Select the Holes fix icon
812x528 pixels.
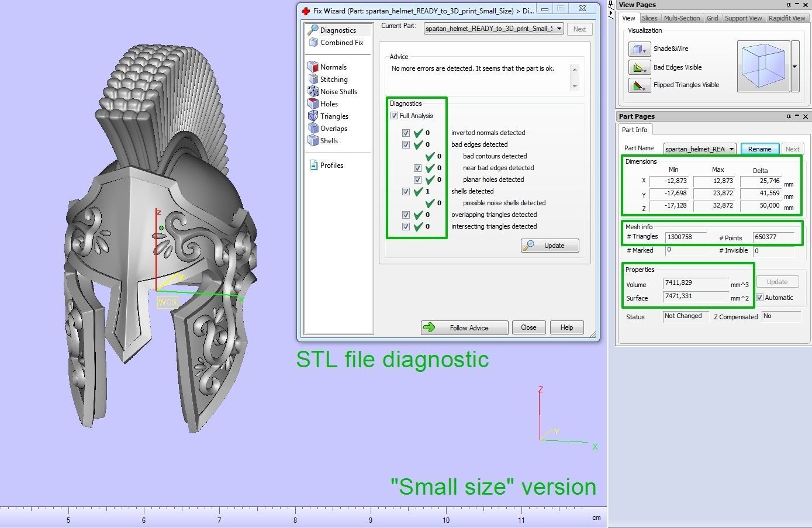tap(313, 103)
